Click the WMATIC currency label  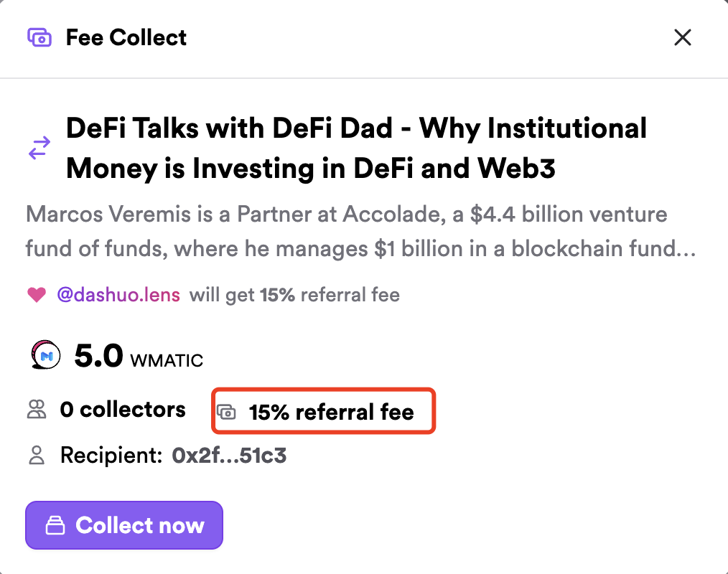(167, 359)
